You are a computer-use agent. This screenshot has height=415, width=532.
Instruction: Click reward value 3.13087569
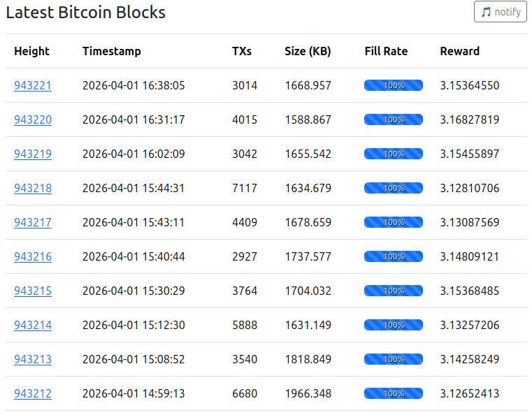(470, 222)
